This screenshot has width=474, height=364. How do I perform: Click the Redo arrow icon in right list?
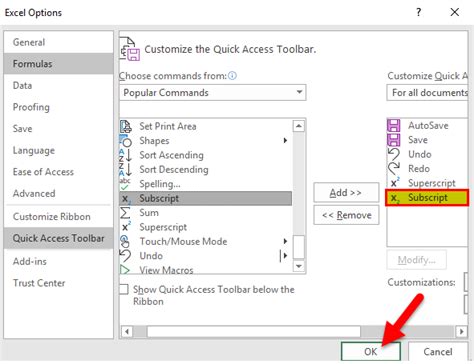click(x=394, y=169)
